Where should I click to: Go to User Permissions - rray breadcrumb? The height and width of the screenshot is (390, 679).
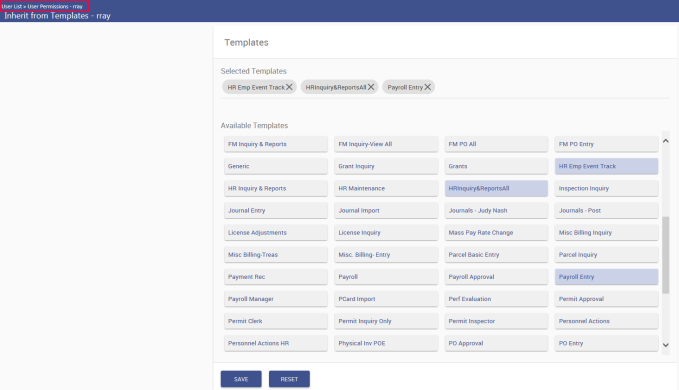[55, 6]
